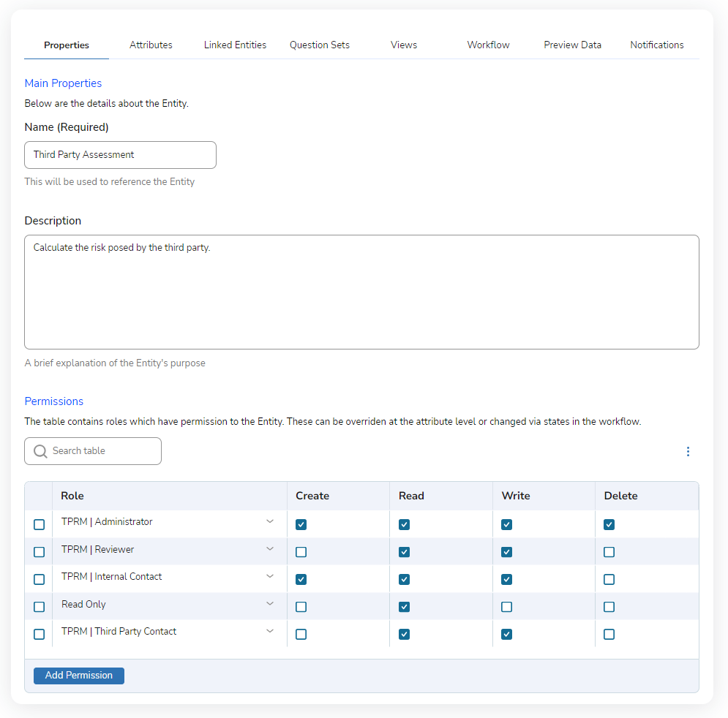728x718 pixels.
Task: Switch to the Question Sets tab
Action: (x=319, y=45)
